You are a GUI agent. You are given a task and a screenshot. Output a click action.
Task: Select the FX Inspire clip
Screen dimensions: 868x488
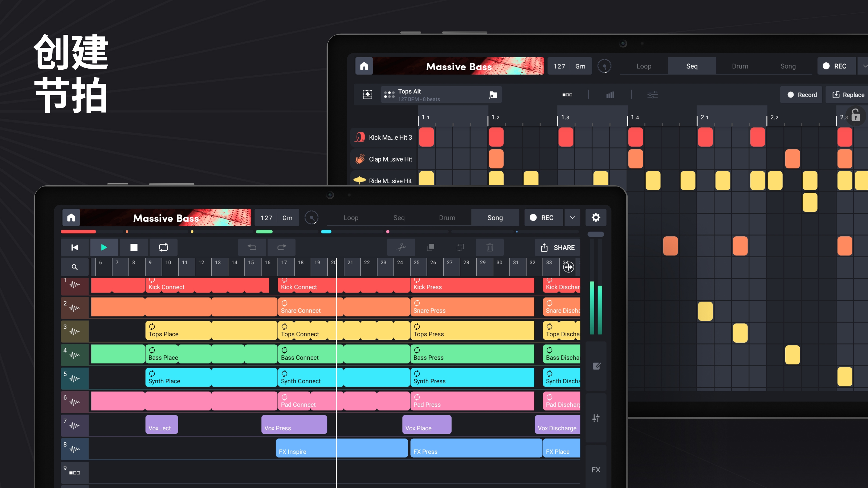pyautogui.click(x=342, y=448)
